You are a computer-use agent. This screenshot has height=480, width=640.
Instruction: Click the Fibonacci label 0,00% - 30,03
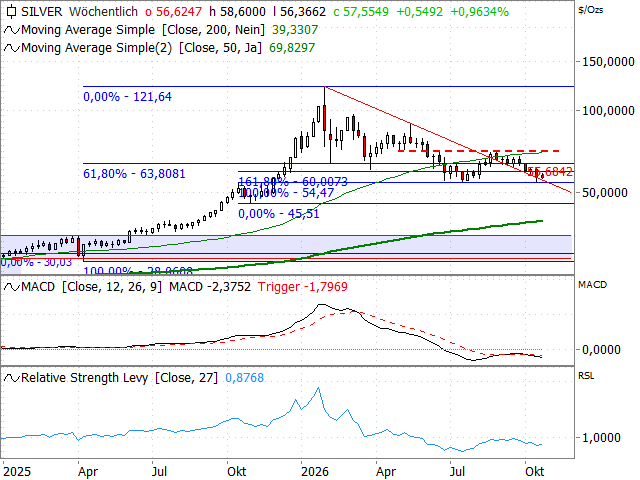click(36, 262)
